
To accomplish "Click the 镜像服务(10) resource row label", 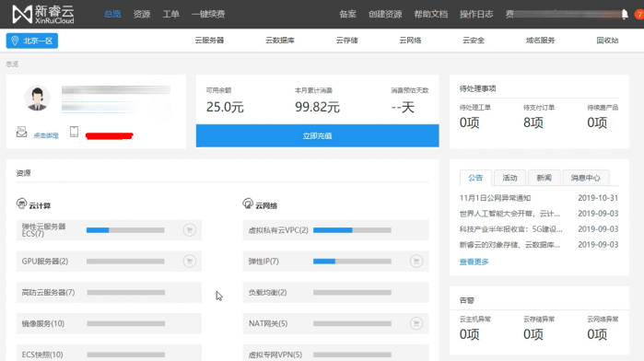I will point(43,323).
